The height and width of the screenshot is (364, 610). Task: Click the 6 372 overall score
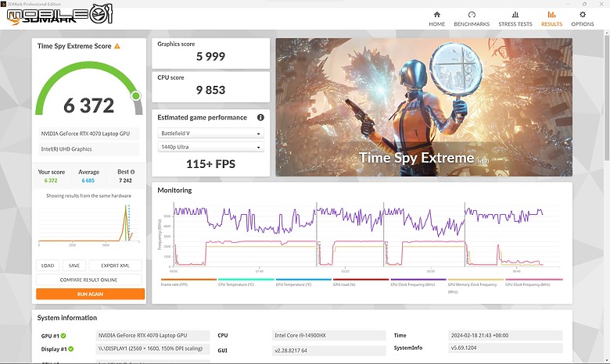(89, 105)
